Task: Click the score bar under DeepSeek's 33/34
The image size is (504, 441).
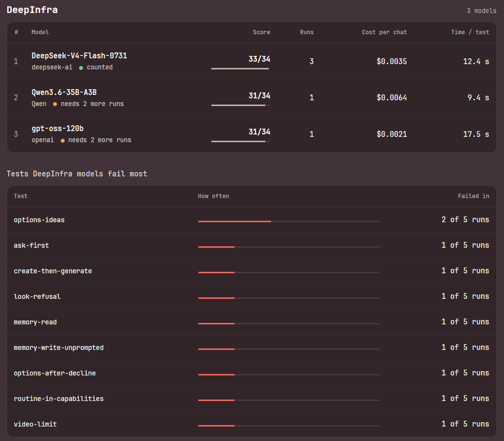Action: [x=241, y=69]
